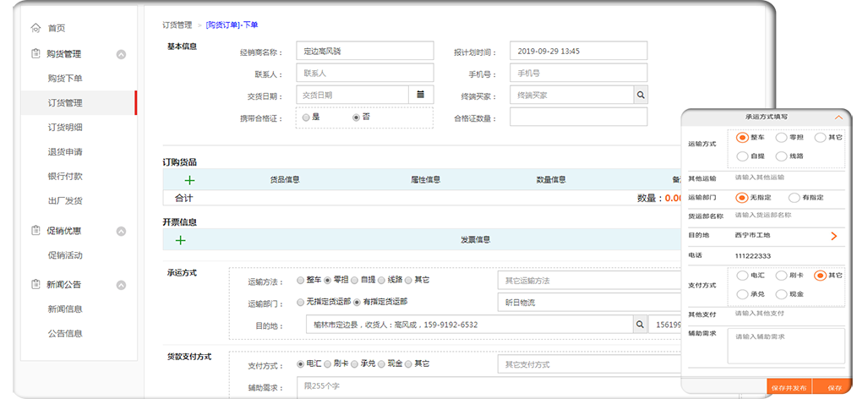Open destination picker arrow for 西宁市工地

(x=833, y=236)
